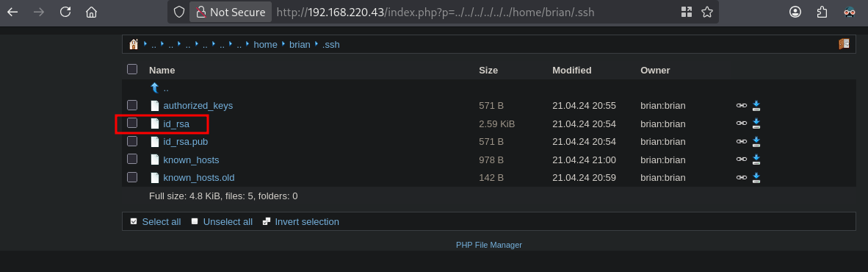Screen dimensions: 868x272
Task: Click the 21.04.24 20:59 modified date
Action: 584,178
